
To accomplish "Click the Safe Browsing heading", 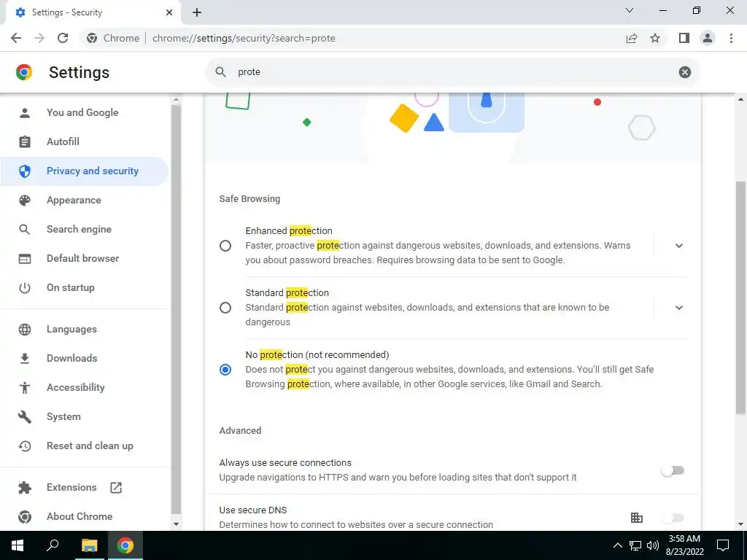I will tap(249, 199).
